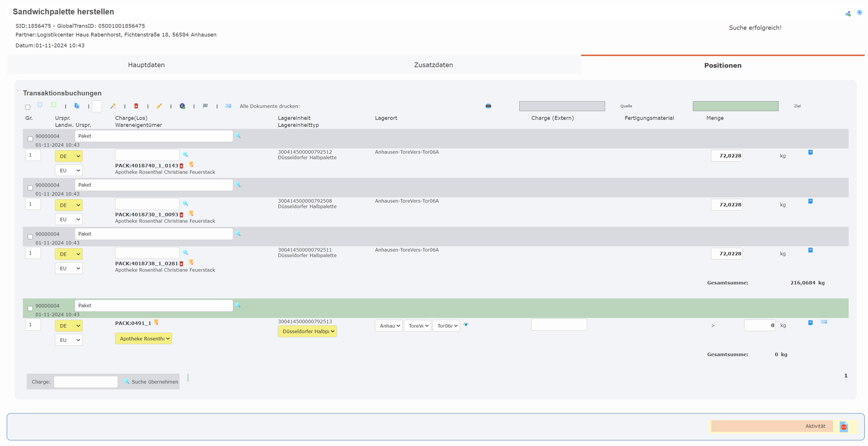868x446 pixels.
Task: Click the checkered flag icon in toolbar
Action: [205, 106]
